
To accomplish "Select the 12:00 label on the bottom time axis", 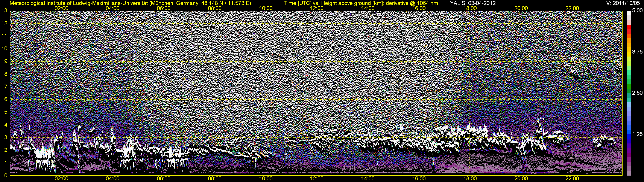I will click(x=317, y=179).
